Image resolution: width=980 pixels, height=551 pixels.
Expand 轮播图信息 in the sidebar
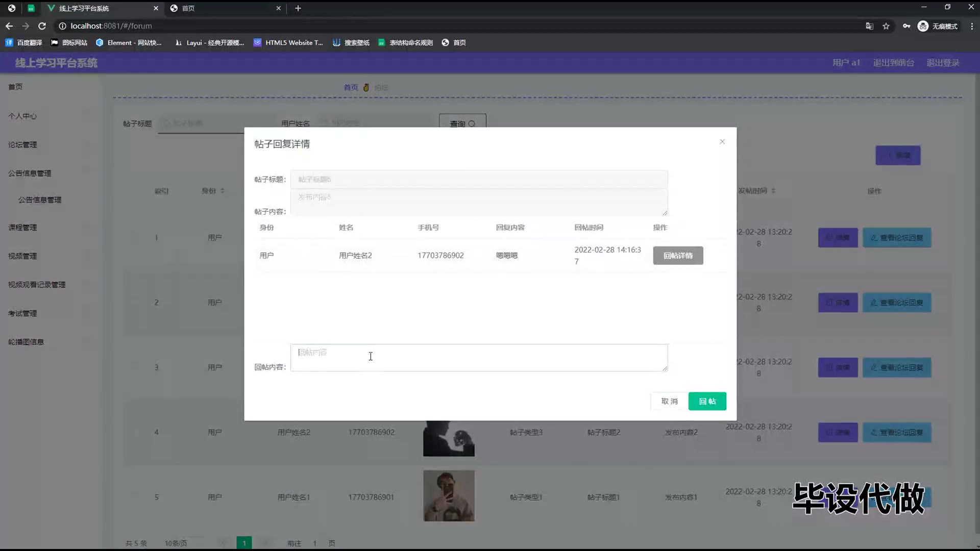tap(26, 342)
